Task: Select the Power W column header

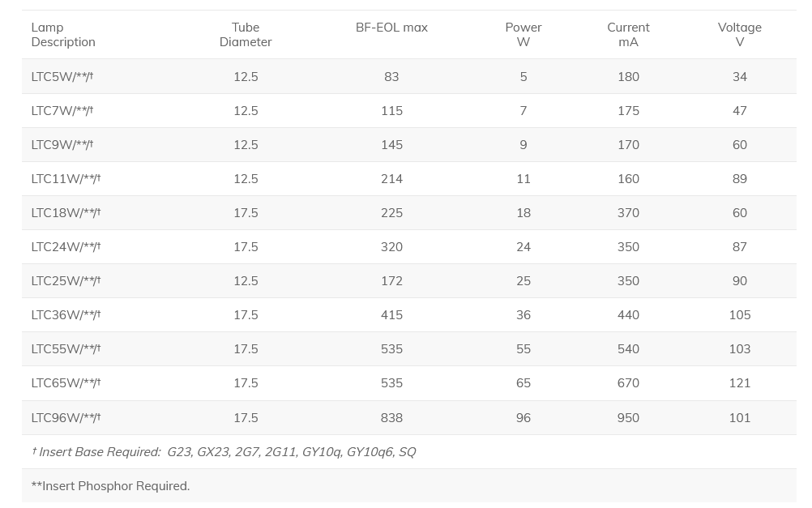Action: pyautogui.click(x=524, y=35)
